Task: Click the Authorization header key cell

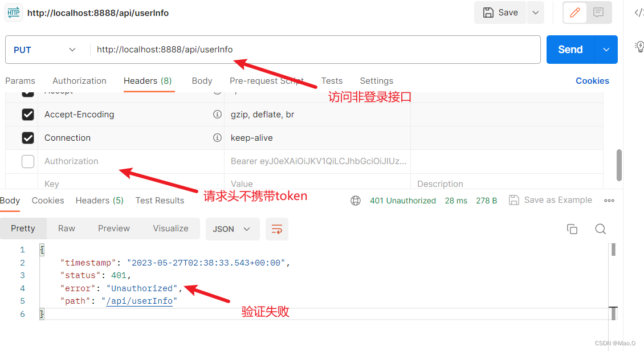Action: click(x=131, y=161)
